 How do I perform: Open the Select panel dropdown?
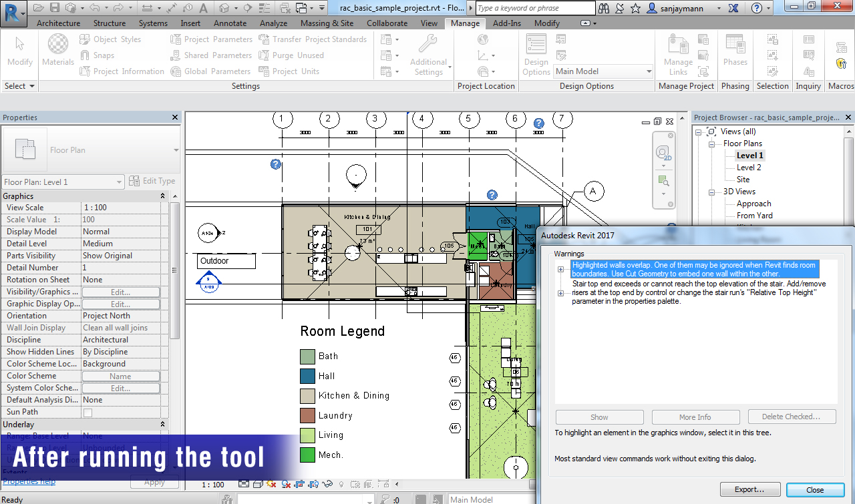19,86
